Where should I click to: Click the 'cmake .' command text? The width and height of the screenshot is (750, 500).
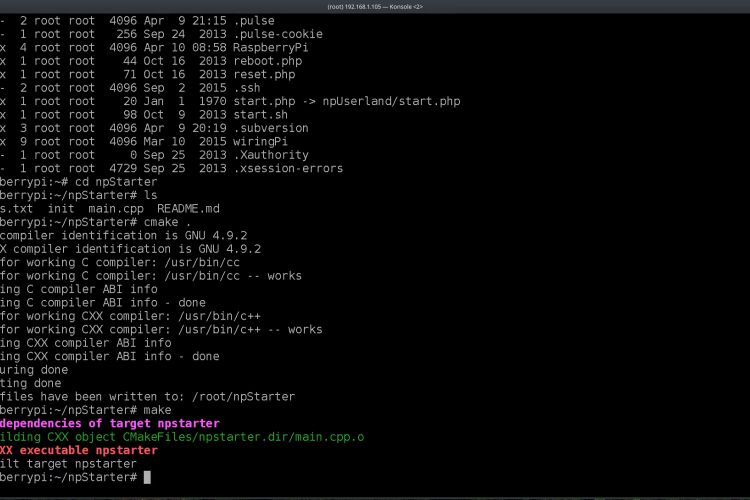(x=167, y=222)
